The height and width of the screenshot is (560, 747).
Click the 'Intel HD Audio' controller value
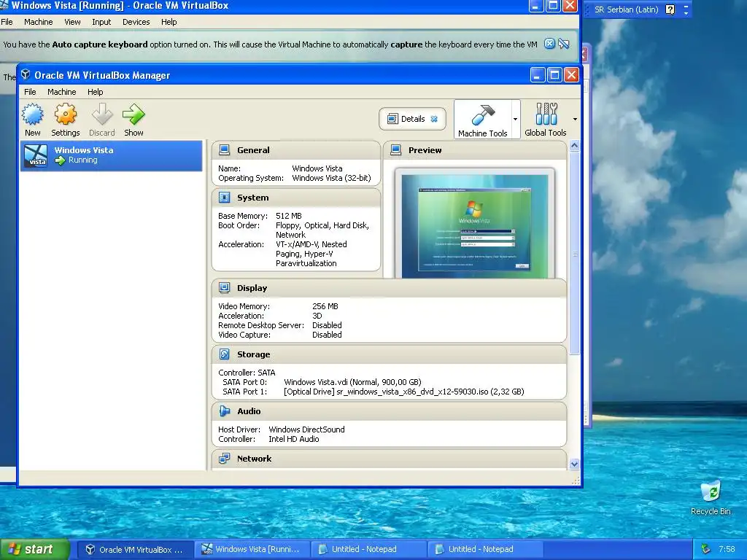pyautogui.click(x=294, y=438)
